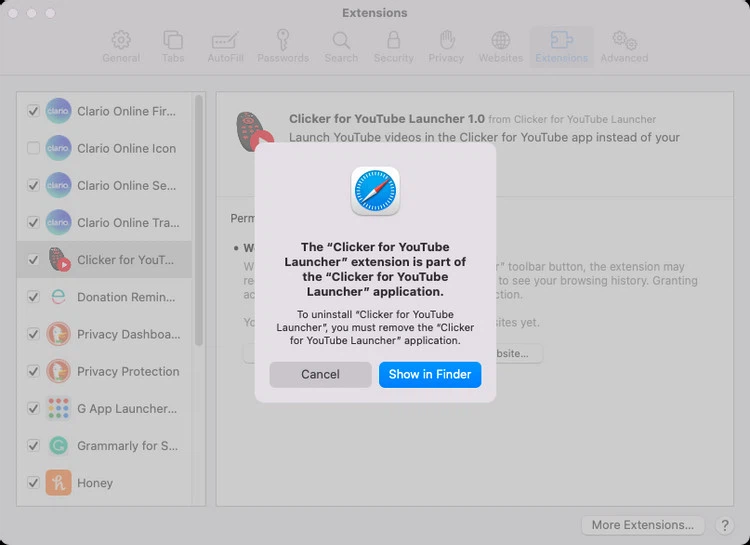Toggle the Donation Reminder extension checkbox
The height and width of the screenshot is (545, 750).
[34, 297]
